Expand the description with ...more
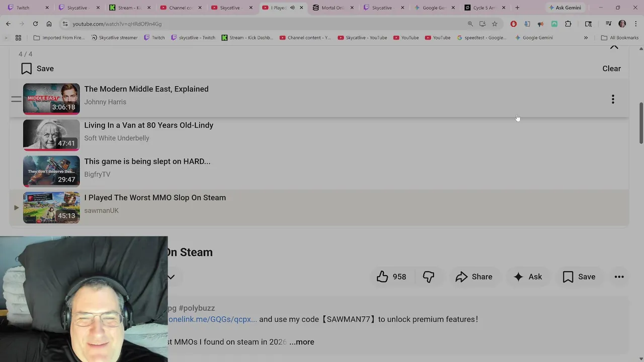This screenshot has height=362, width=644. (301, 342)
